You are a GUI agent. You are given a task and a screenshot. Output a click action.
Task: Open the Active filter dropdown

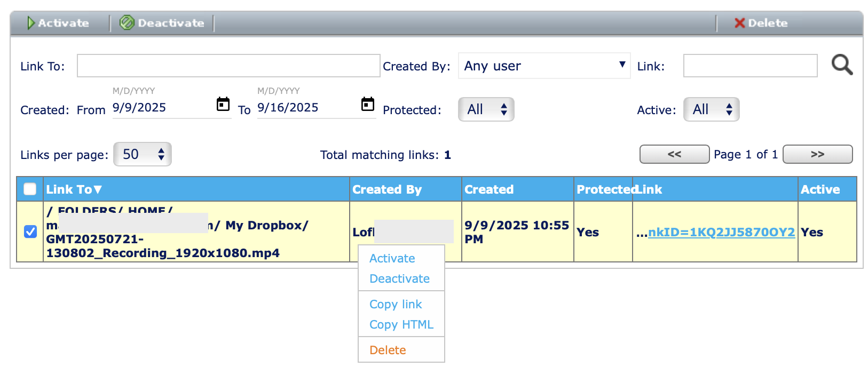[711, 109]
